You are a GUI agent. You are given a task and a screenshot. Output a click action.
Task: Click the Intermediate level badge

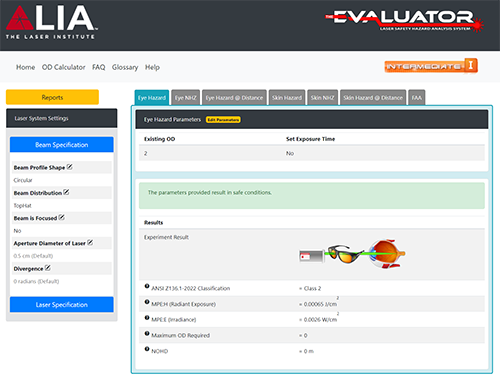tap(431, 66)
